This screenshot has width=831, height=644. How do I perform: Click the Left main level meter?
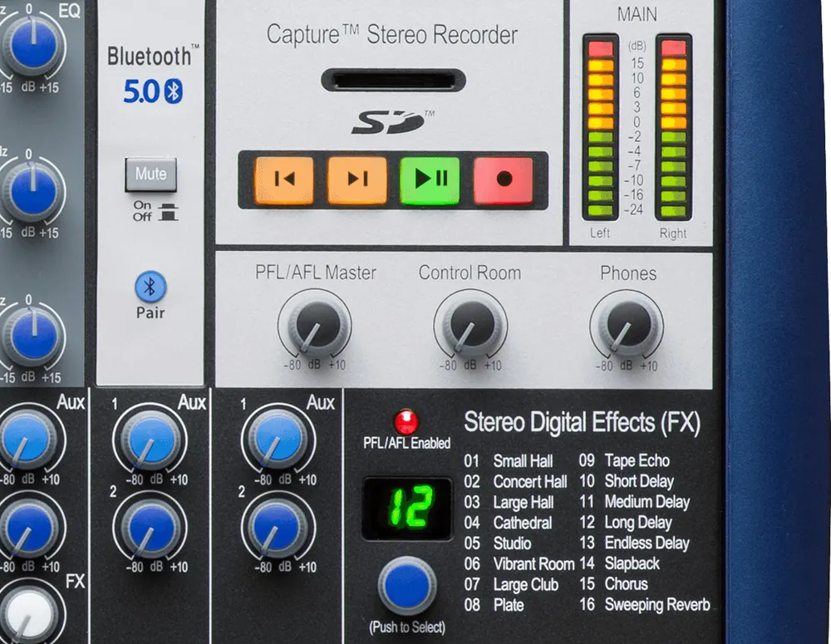(x=601, y=127)
